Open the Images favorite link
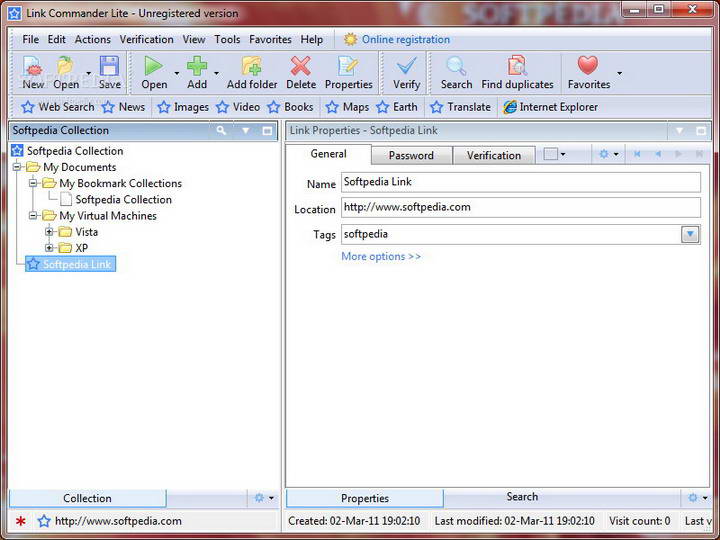The image size is (720, 540). click(183, 107)
